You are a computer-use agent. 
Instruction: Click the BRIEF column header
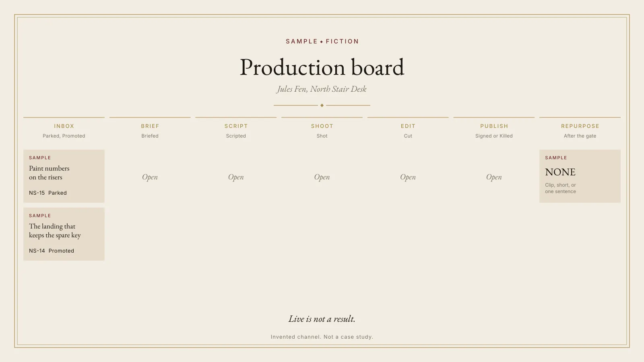(x=150, y=126)
